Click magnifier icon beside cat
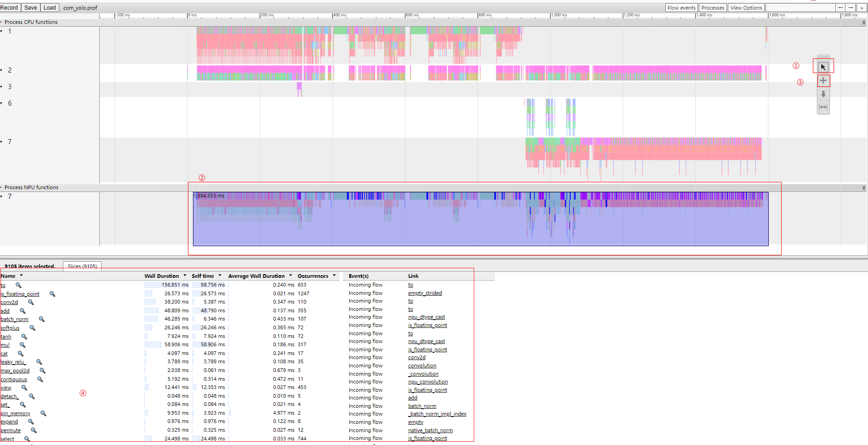This screenshot has width=868, height=445. point(20,354)
